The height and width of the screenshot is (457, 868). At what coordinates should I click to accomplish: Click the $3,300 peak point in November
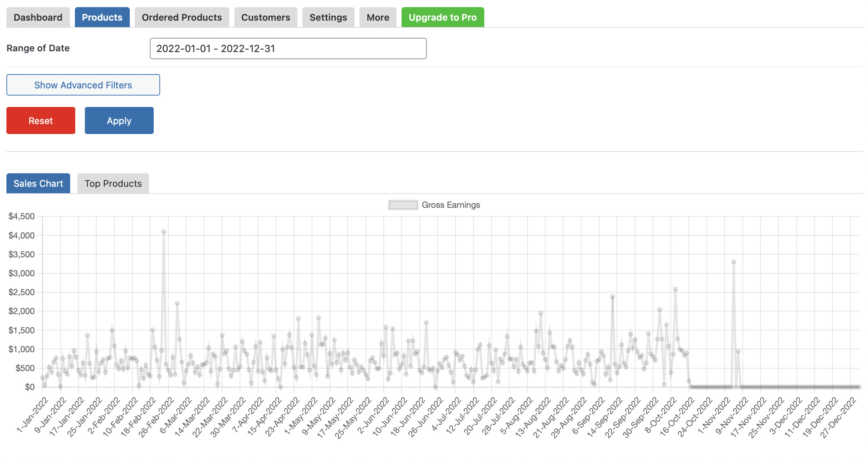coord(734,262)
